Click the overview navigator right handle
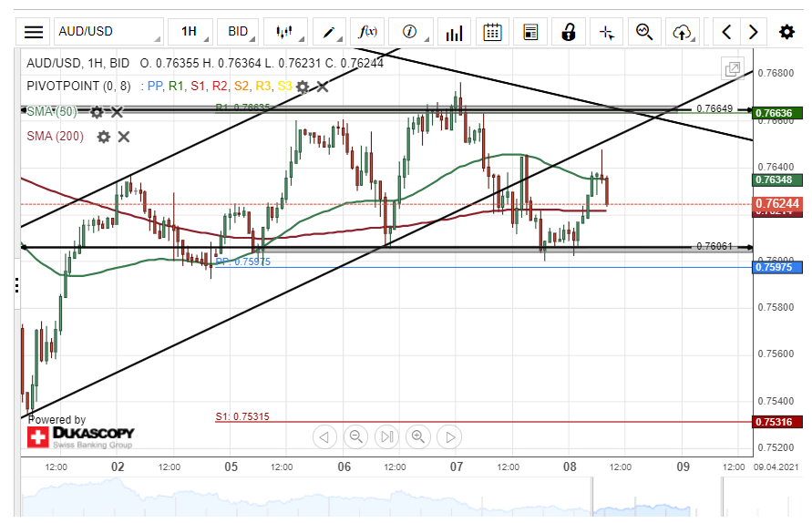Image resolution: width=812 pixels, height=523 pixels. pyautogui.click(x=722, y=497)
